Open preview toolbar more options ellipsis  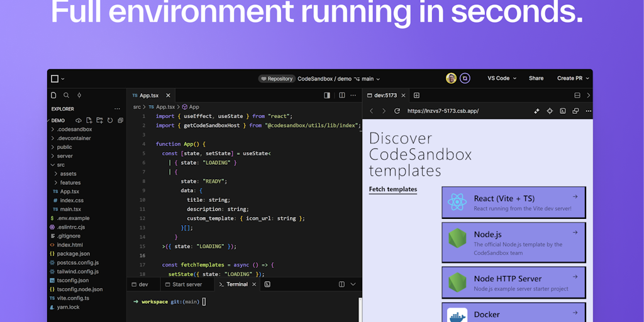click(x=589, y=111)
